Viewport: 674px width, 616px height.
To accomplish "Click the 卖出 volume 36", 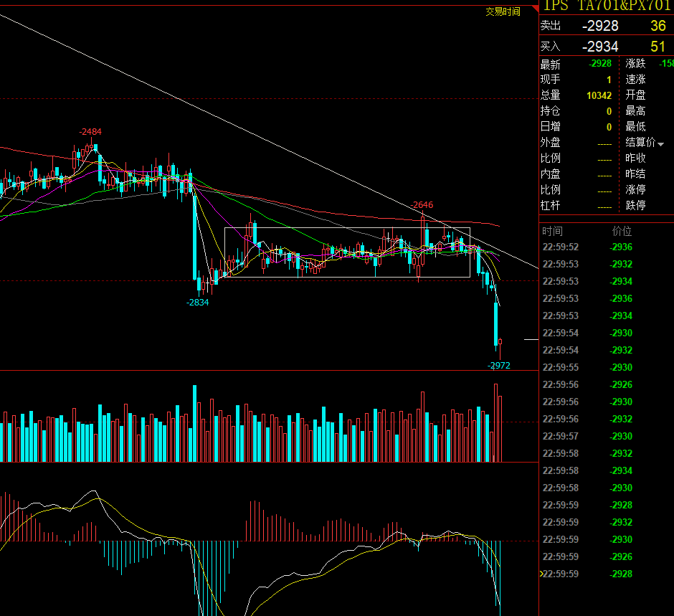I will click(658, 26).
